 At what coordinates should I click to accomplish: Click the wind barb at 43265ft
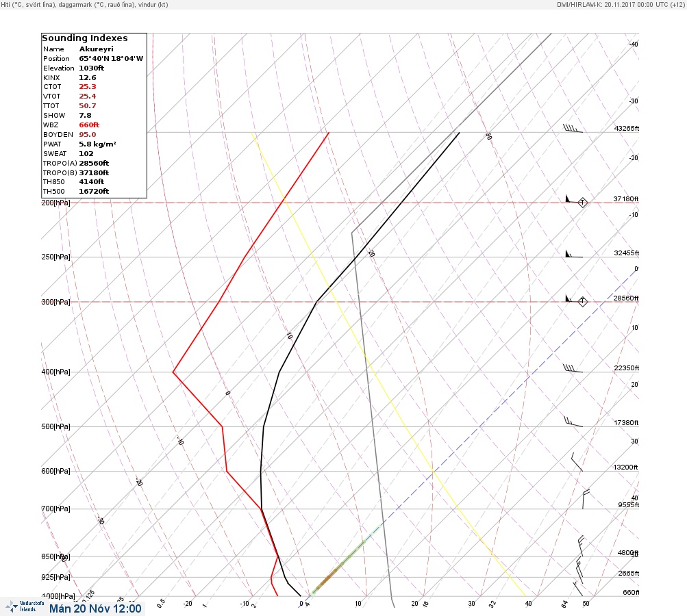click(573, 128)
